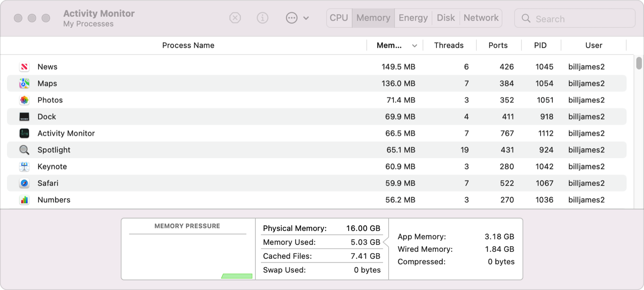Sort by the Memory column header

click(x=389, y=45)
